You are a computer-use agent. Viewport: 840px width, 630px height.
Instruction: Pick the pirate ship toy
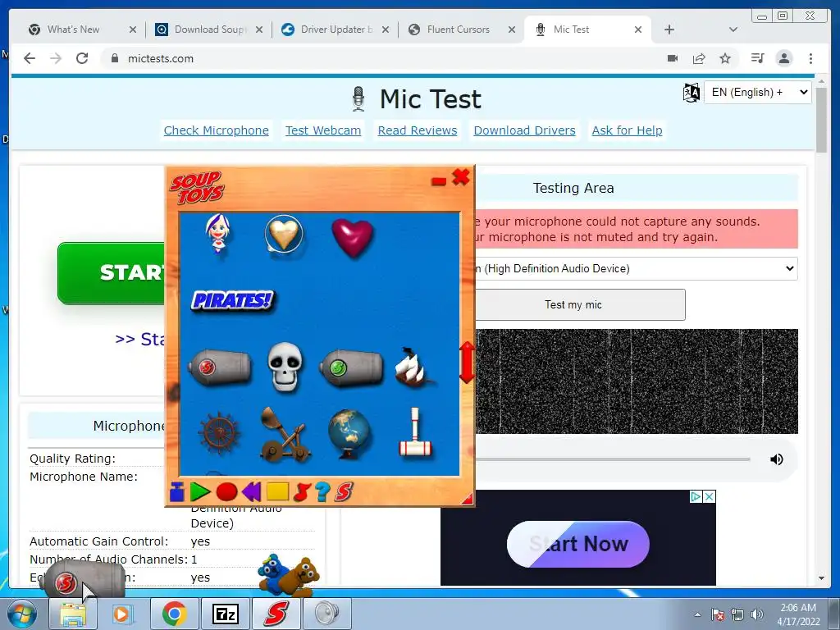(413, 367)
